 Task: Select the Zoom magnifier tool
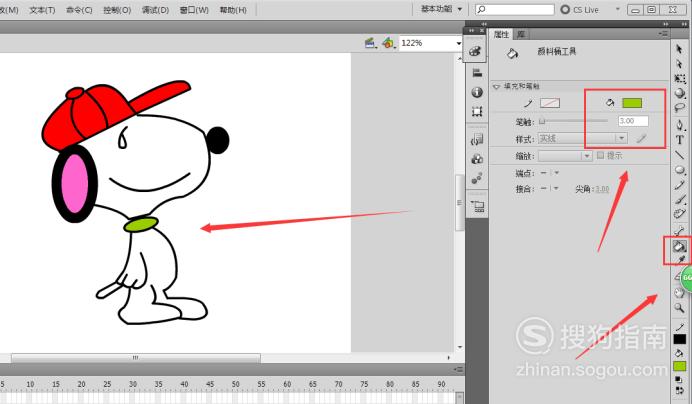tap(679, 308)
